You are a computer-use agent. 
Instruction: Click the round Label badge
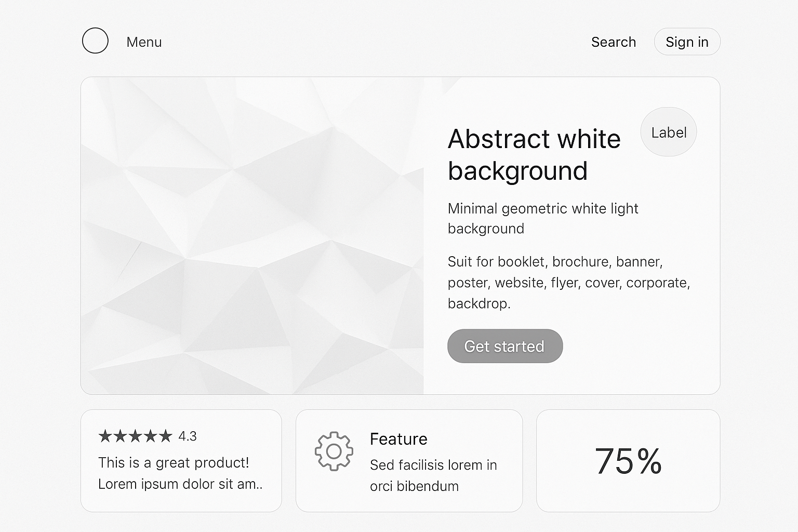click(668, 132)
